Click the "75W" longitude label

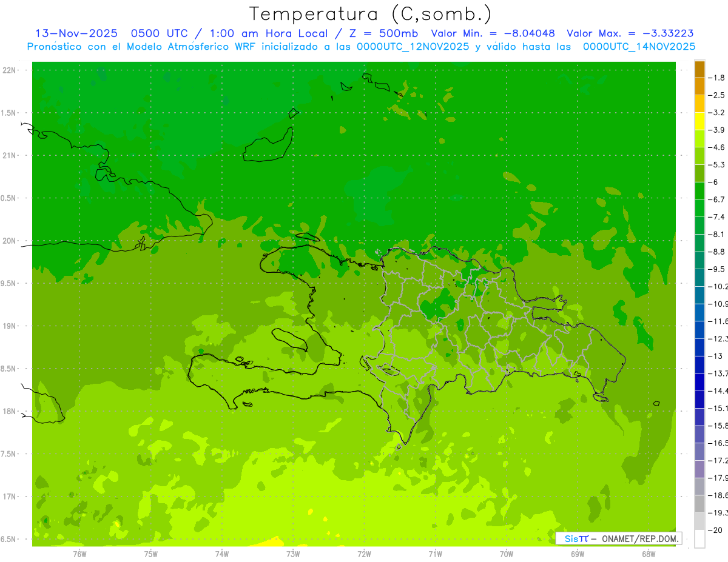pyautogui.click(x=151, y=554)
